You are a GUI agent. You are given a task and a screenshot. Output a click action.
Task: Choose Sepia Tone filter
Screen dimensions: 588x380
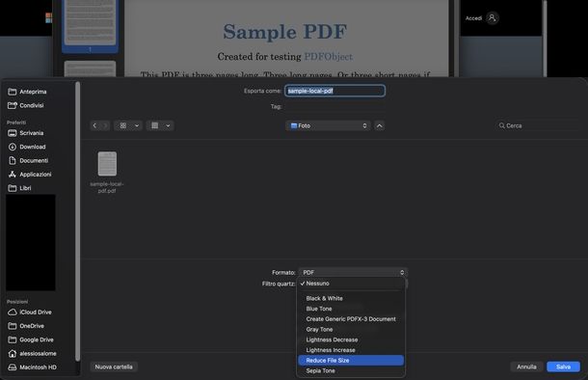tap(351, 371)
